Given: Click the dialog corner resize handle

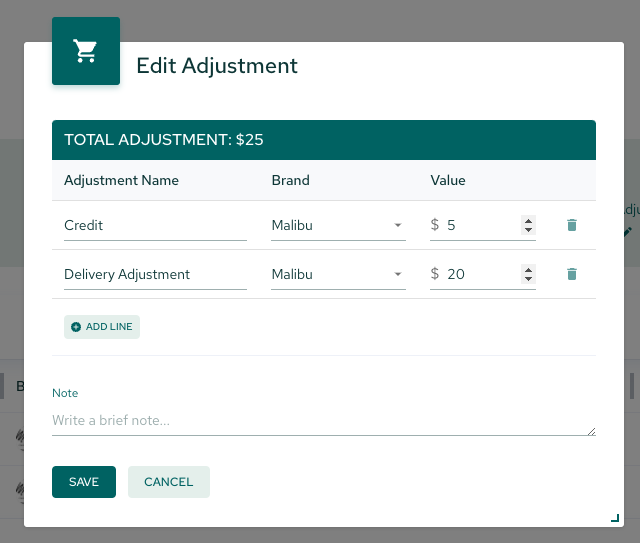Looking at the screenshot, I should (x=615, y=518).
